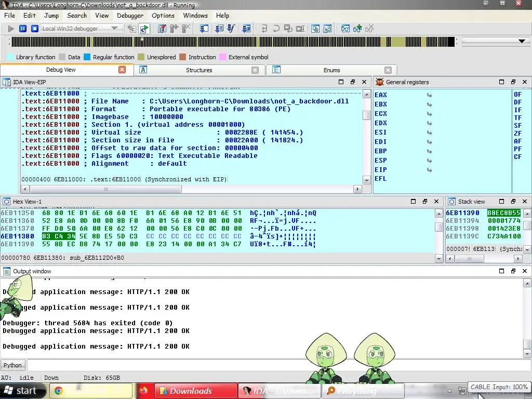Image resolution: width=532 pixels, height=399 pixels.
Task: Open the navigation band dropdown arrow
Action: click(522, 42)
